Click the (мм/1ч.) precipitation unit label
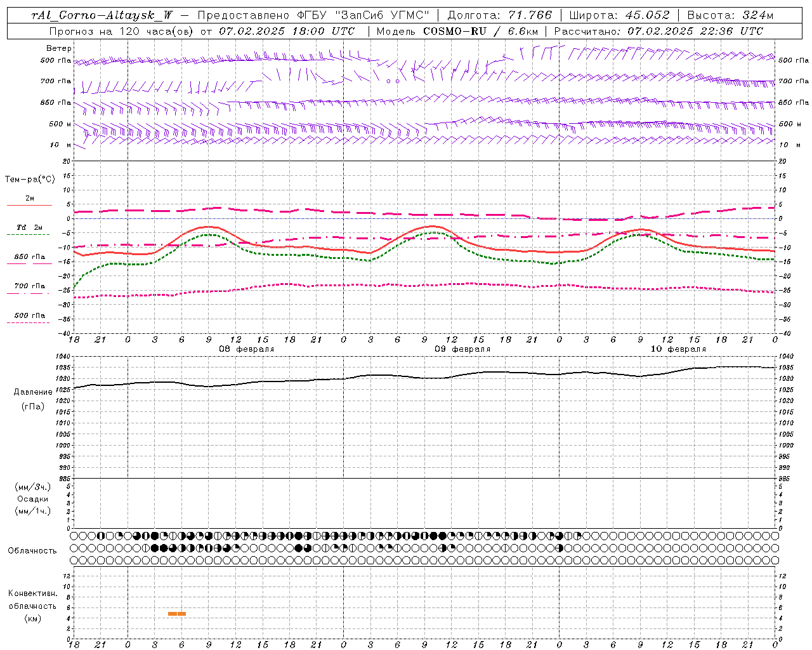Screen dimensions: 812x650 [33, 511]
